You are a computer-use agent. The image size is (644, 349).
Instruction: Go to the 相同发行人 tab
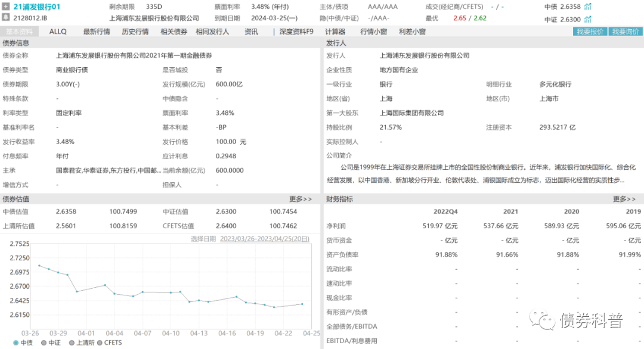(212, 32)
